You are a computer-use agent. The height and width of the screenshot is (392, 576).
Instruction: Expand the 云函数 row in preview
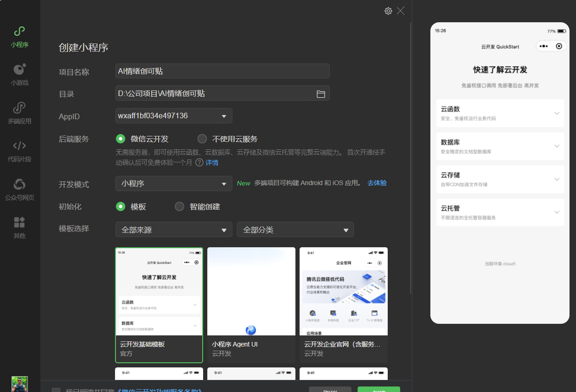pyautogui.click(x=500, y=113)
